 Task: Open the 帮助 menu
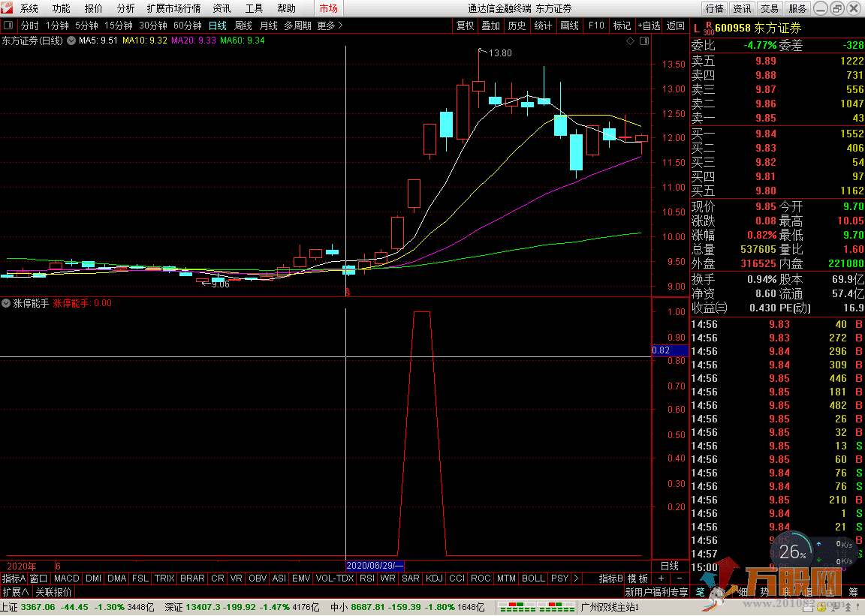(286, 8)
